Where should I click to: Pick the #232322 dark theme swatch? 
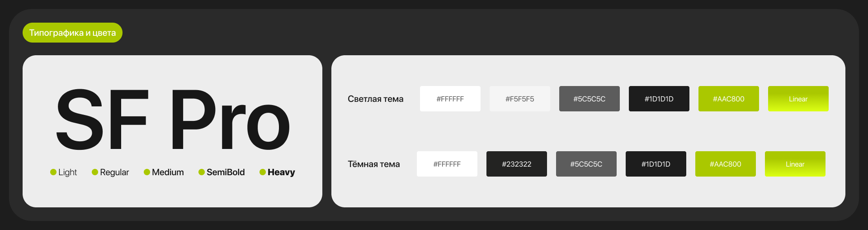tap(516, 164)
